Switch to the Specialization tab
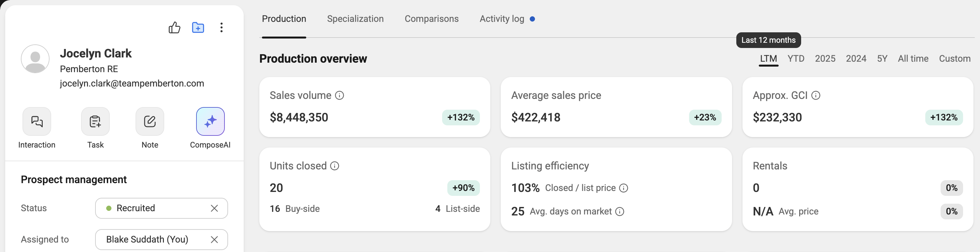 (355, 19)
